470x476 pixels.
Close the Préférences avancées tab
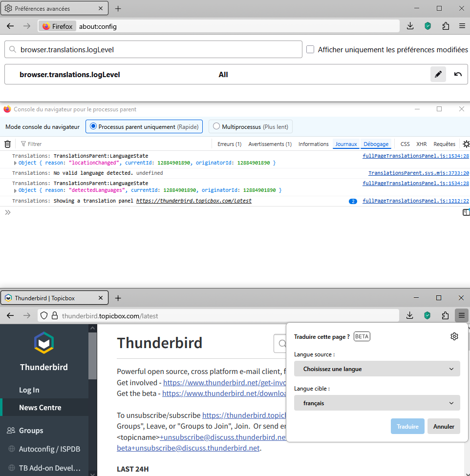(x=101, y=8)
